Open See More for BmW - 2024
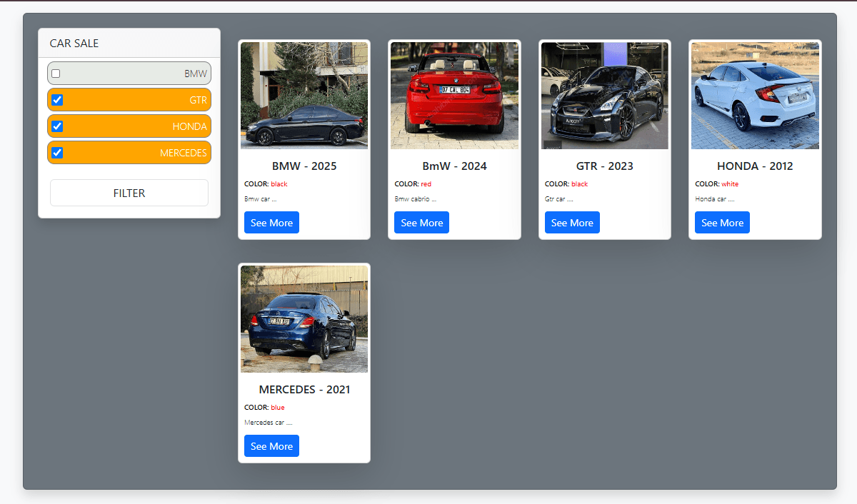 pyautogui.click(x=421, y=223)
